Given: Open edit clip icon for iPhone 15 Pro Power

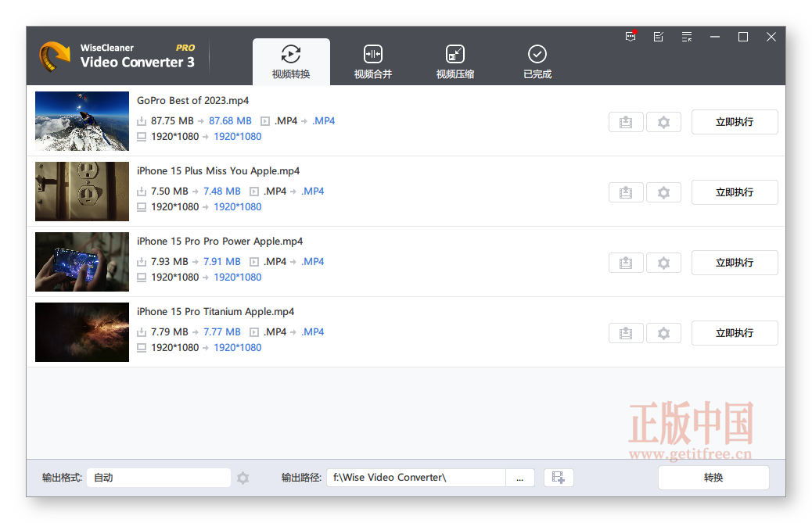Looking at the screenshot, I should click(x=626, y=263).
